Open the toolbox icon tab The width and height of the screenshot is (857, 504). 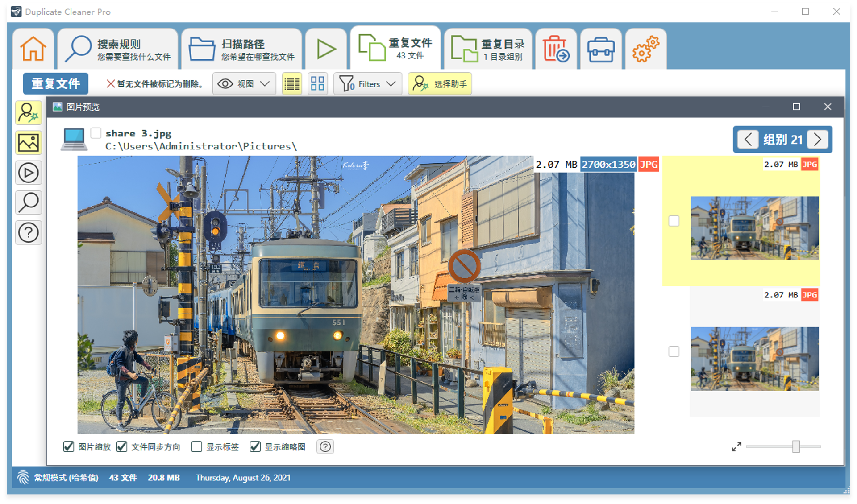[601, 49]
